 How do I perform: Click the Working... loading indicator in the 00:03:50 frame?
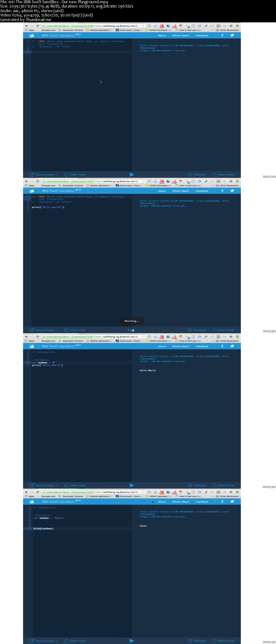click(x=132, y=321)
